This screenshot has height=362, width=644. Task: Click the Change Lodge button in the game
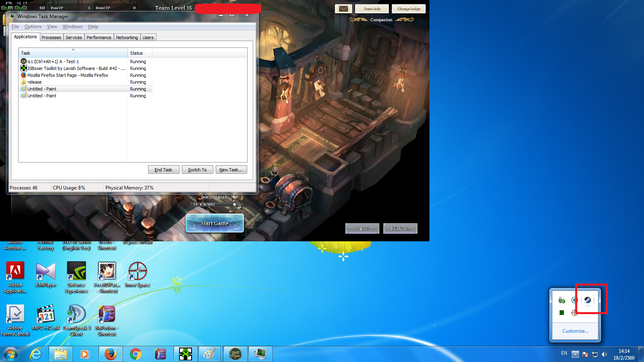(x=409, y=8)
